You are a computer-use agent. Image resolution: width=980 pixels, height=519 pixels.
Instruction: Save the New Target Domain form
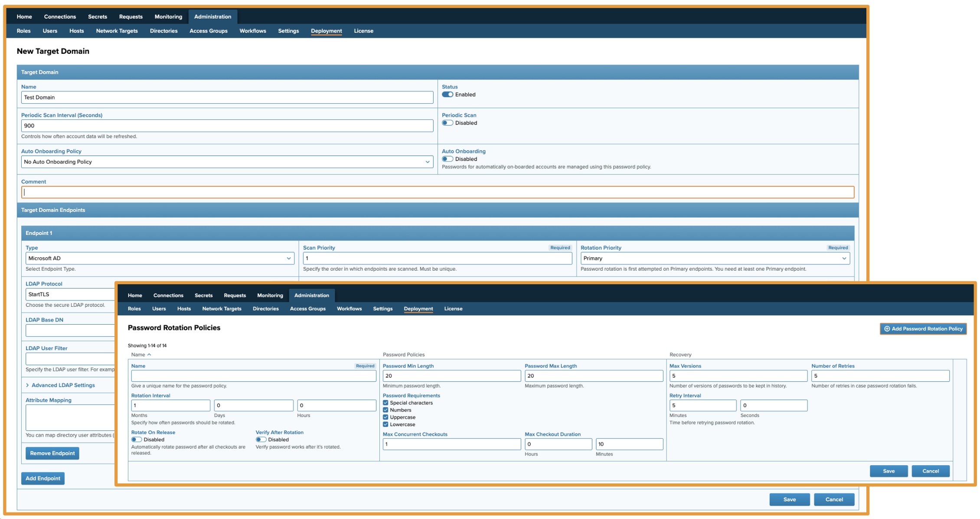pyautogui.click(x=789, y=499)
